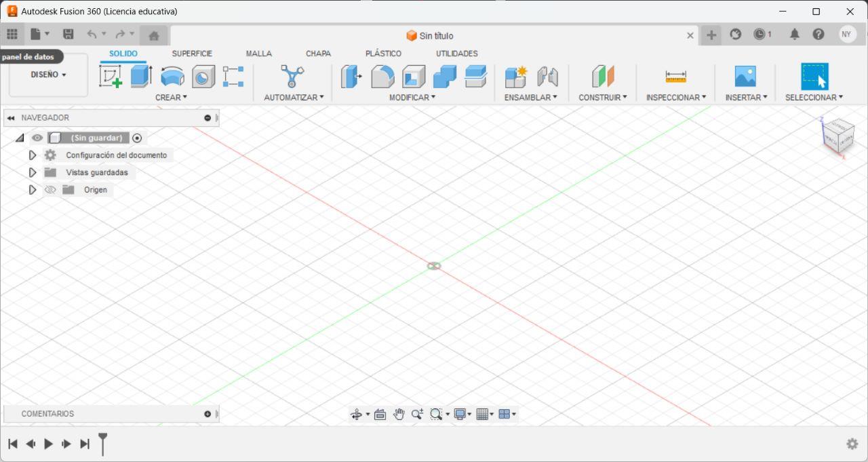The image size is (868, 462).
Task: Click the Redo arrow icon
Action: click(x=120, y=34)
